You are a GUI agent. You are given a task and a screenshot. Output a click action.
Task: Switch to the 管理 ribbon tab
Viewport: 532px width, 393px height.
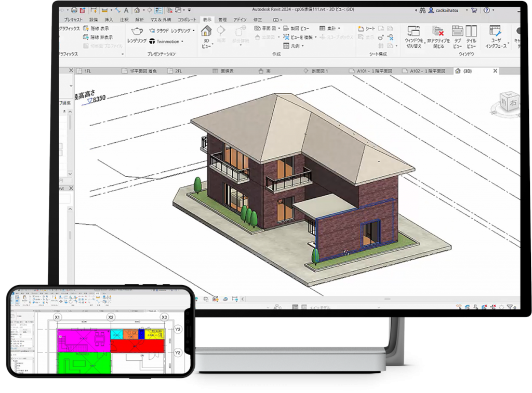pyautogui.click(x=222, y=20)
